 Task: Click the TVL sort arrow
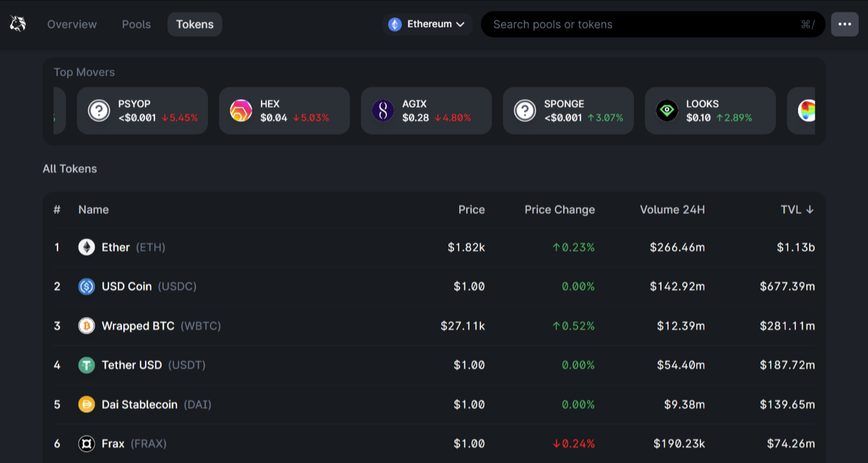tap(810, 210)
